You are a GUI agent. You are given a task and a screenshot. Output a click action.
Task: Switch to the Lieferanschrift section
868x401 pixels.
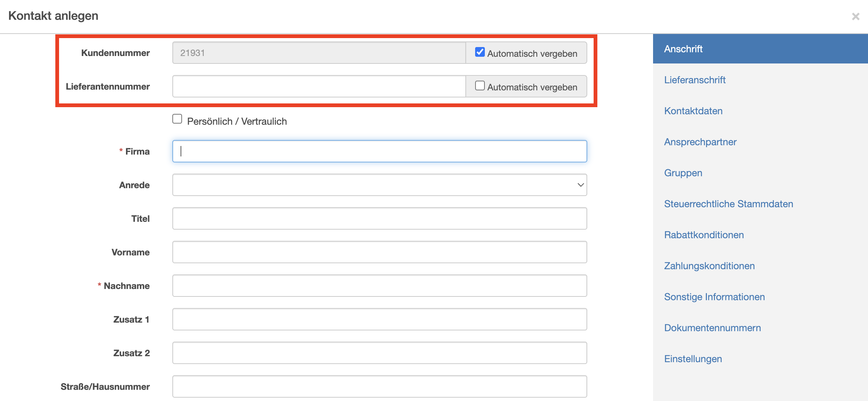coord(695,80)
